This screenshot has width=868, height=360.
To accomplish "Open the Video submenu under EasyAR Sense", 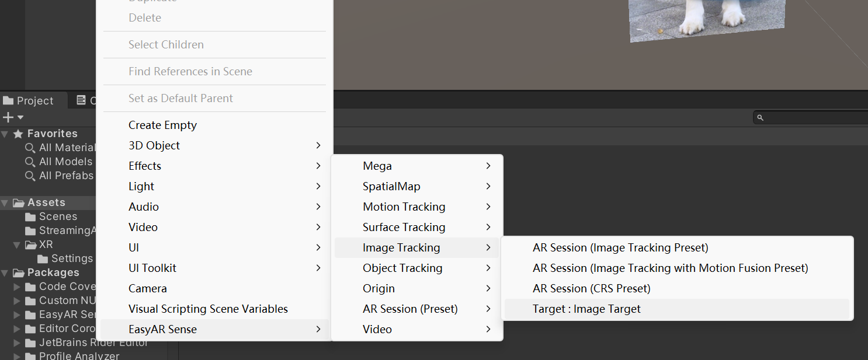I will (416, 330).
